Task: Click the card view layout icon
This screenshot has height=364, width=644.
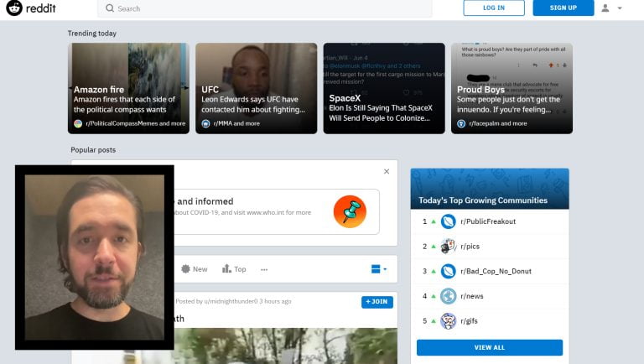Action: click(376, 269)
